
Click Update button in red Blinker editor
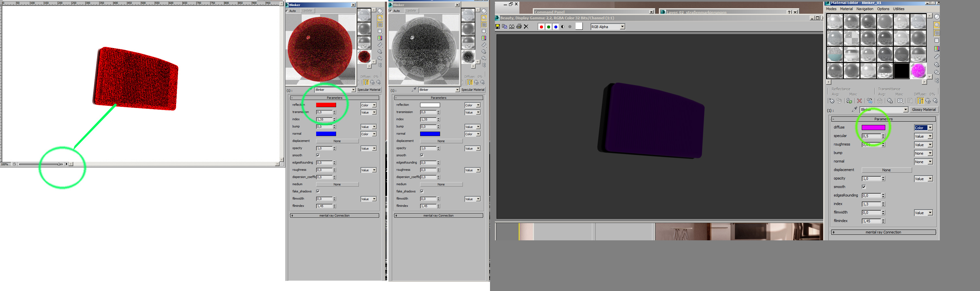click(x=307, y=11)
